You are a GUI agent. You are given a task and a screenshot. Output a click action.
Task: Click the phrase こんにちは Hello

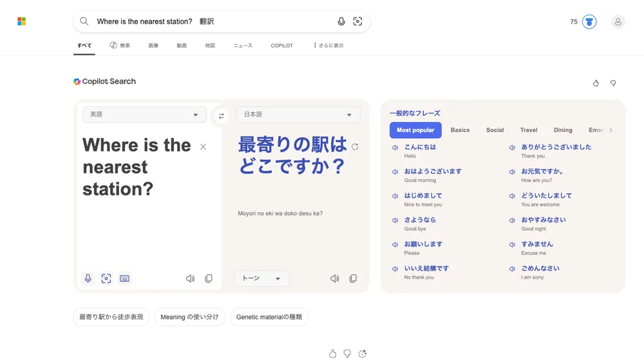tap(420, 151)
